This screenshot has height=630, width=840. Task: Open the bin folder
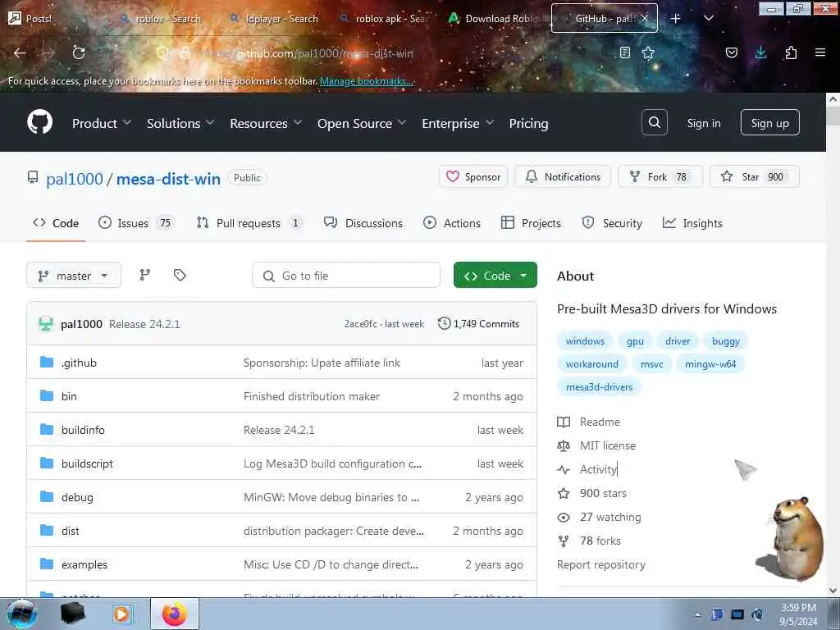pos(69,396)
